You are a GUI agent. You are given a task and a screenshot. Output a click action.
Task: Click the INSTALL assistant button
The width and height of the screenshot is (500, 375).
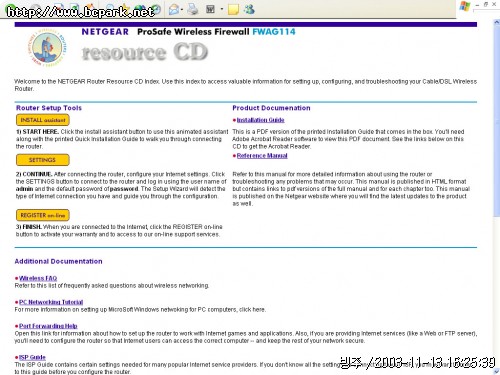pyautogui.click(x=43, y=120)
